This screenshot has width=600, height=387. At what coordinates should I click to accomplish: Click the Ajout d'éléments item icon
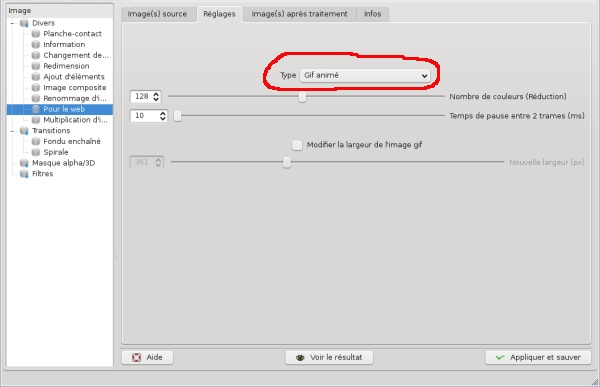tap(36, 77)
